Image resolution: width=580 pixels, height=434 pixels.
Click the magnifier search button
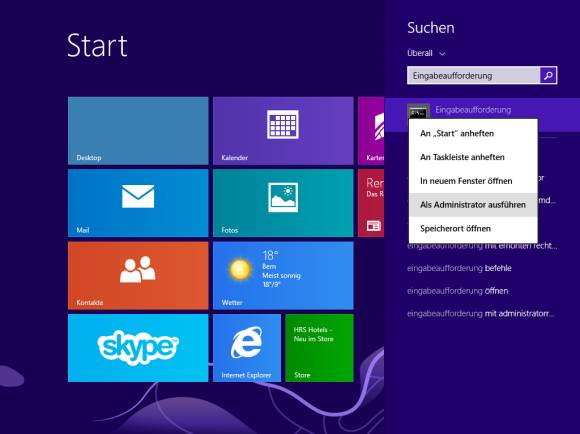pyautogui.click(x=548, y=75)
